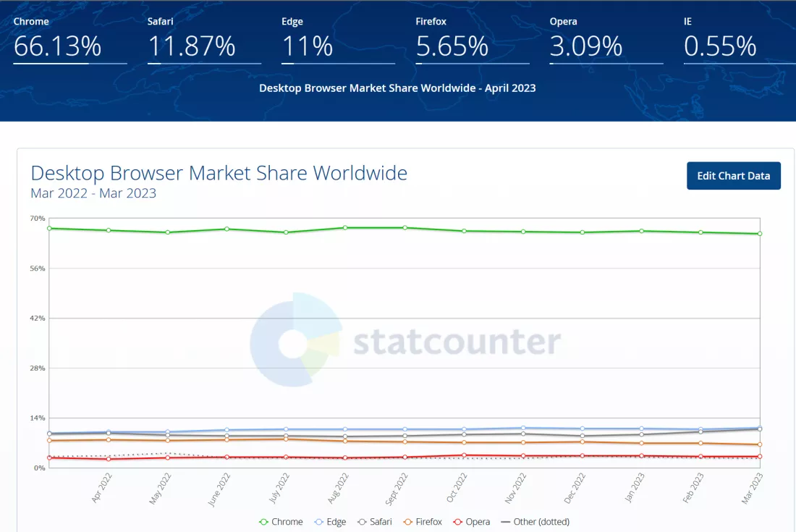Toggle the Chrome series via legend label

click(287, 522)
